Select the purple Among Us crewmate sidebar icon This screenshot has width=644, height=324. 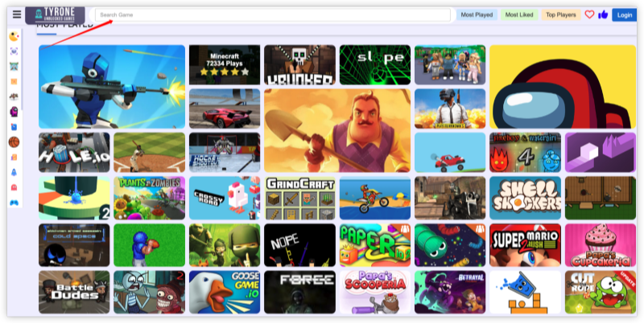[14, 111]
